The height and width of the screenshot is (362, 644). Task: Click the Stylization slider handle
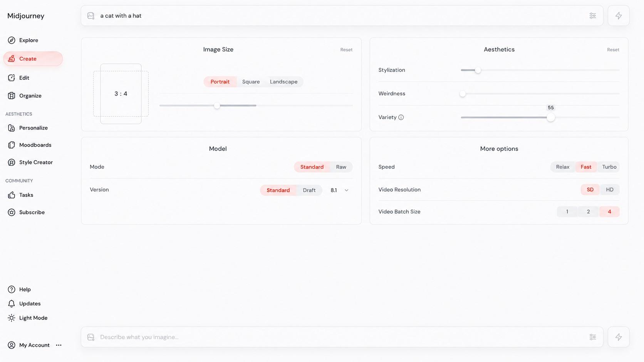(478, 70)
